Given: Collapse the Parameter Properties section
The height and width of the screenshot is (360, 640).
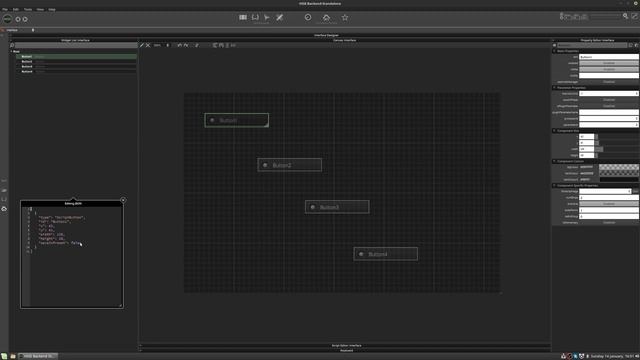Looking at the screenshot, I should [554, 87].
